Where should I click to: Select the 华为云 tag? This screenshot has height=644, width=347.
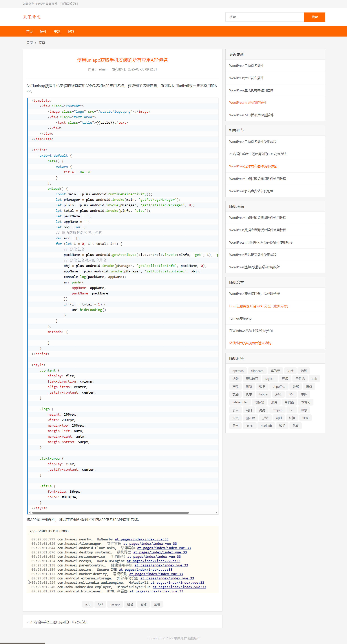click(x=275, y=371)
